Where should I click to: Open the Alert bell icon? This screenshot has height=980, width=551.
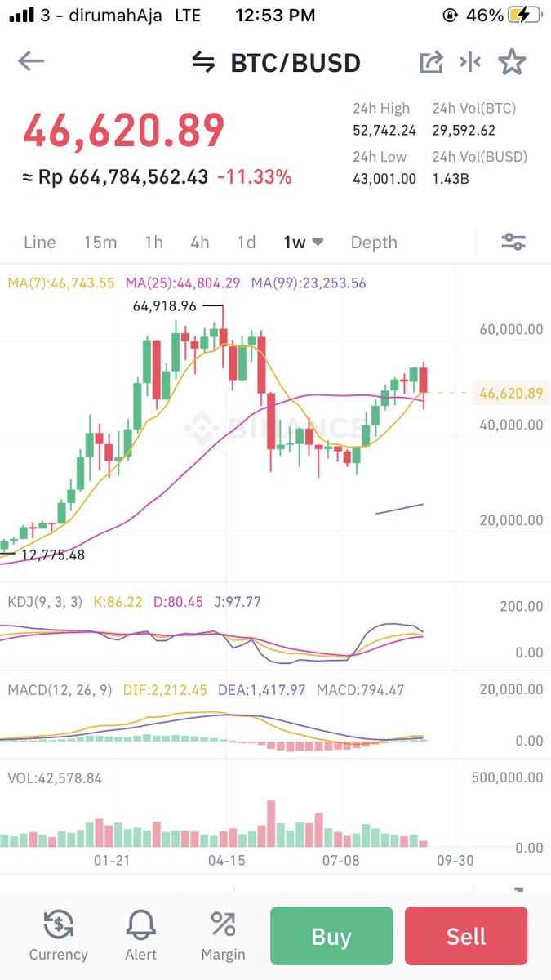[x=141, y=925]
